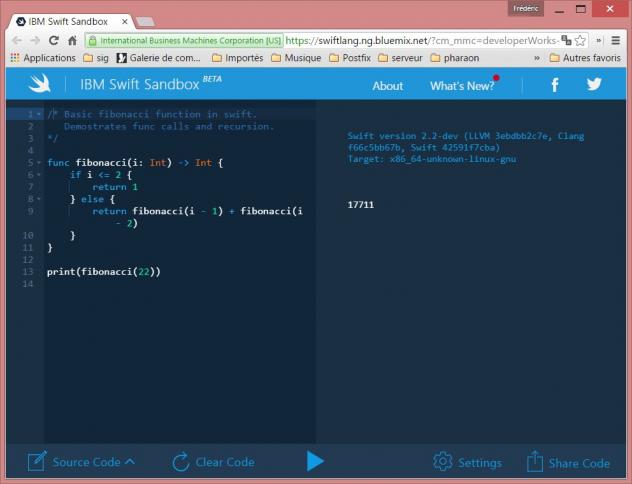This screenshot has height=484, width=632.
Task: Collapse the comment block fold arrow on line 1
Action: pyautogui.click(x=39, y=114)
